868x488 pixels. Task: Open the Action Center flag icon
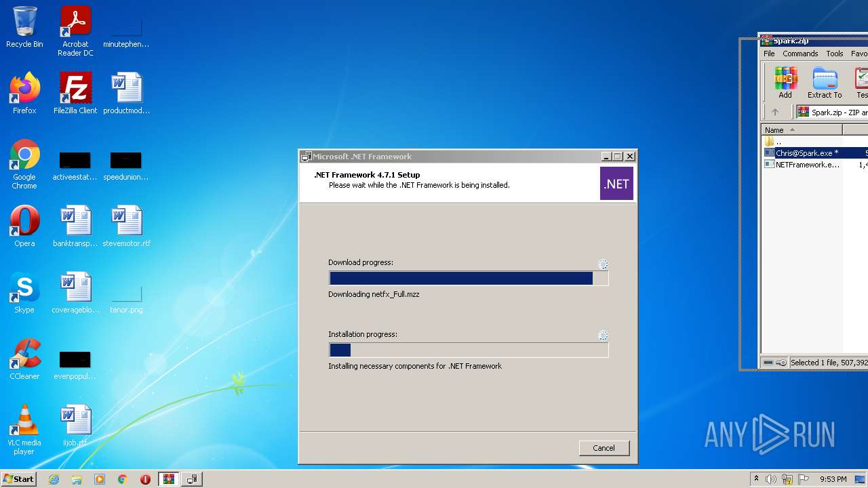click(x=804, y=479)
